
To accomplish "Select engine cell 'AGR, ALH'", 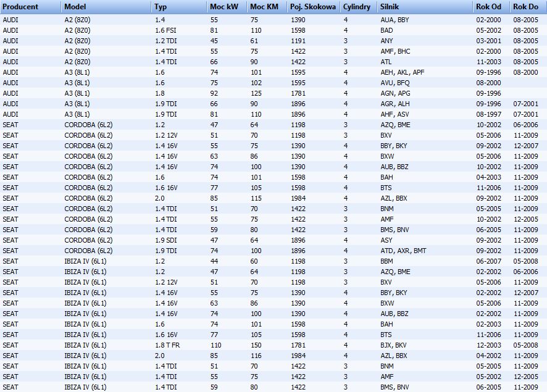I will pos(395,104).
